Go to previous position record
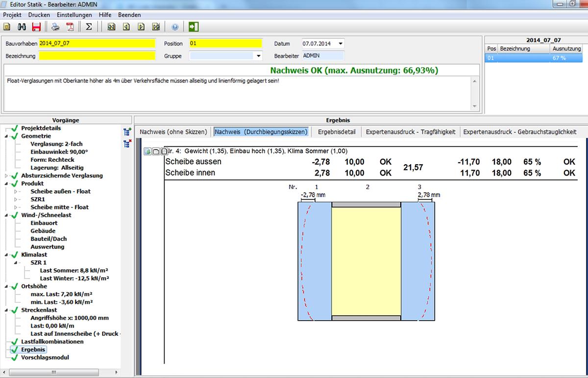 pyautogui.click(x=126, y=26)
